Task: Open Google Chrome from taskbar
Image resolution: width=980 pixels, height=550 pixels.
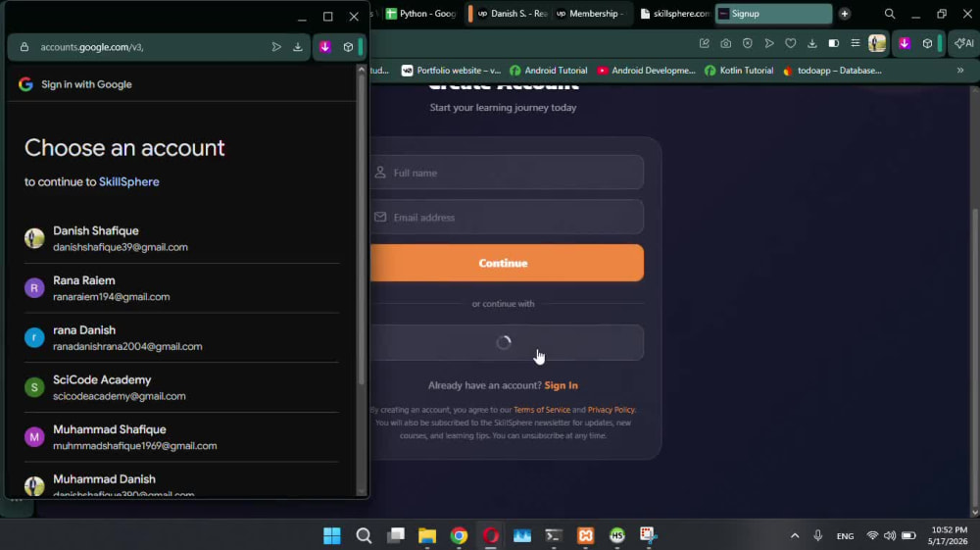Action: pos(460,535)
